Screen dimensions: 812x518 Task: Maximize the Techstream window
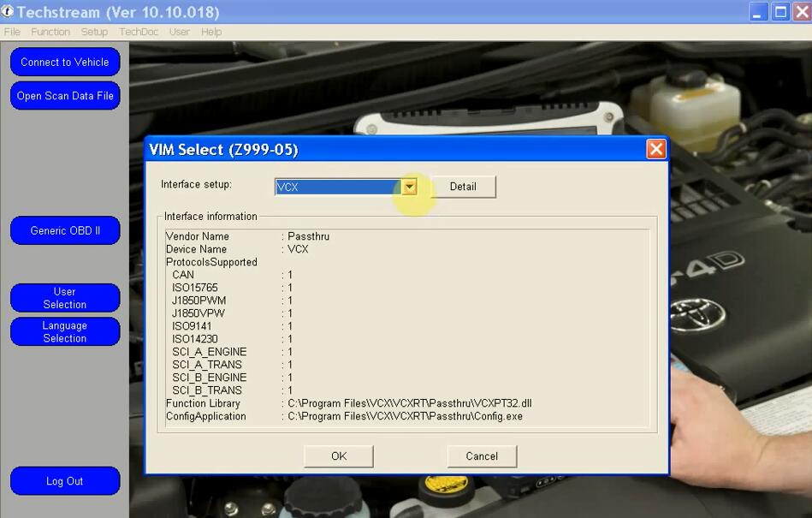click(780, 11)
